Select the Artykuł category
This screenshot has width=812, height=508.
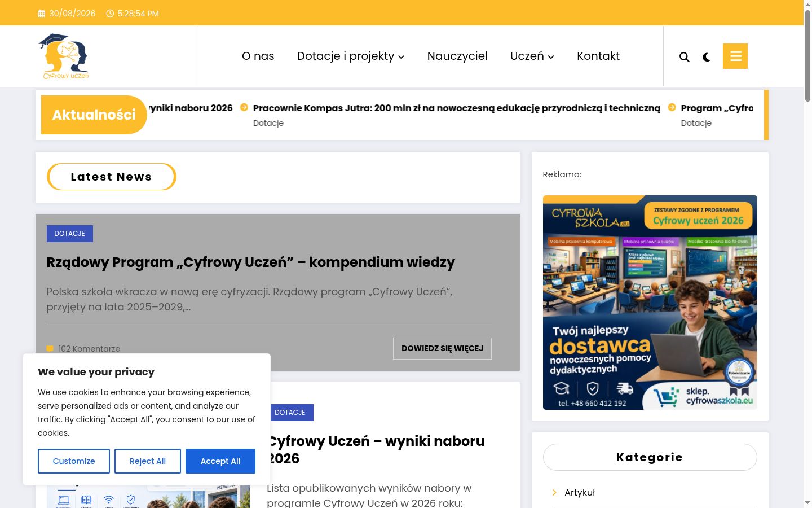pyautogui.click(x=580, y=492)
